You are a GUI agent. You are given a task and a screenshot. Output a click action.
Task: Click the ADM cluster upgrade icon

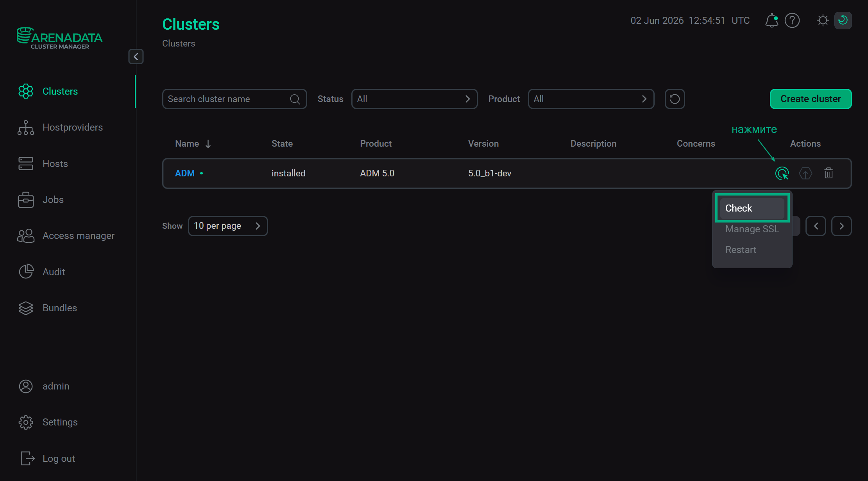(x=805, y=173)
